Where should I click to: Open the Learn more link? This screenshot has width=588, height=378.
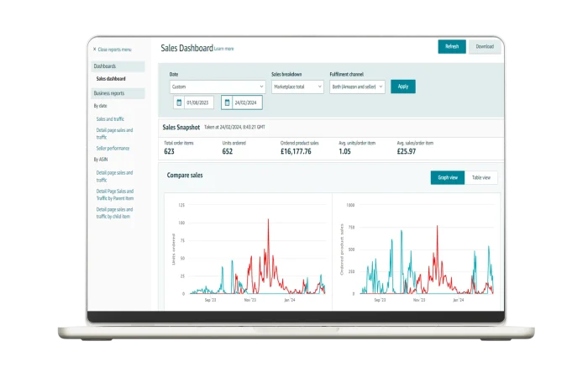click(x=224, y=49)
